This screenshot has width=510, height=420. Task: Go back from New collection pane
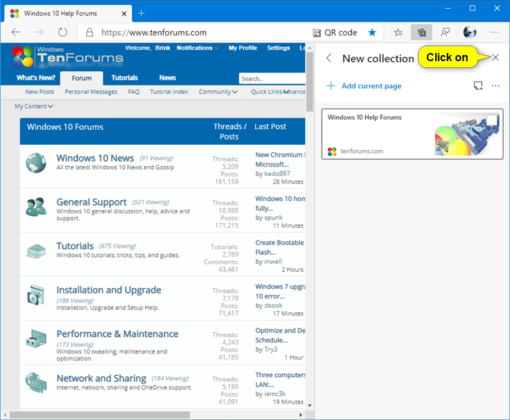pyautogui.click(x=329, y=58)
